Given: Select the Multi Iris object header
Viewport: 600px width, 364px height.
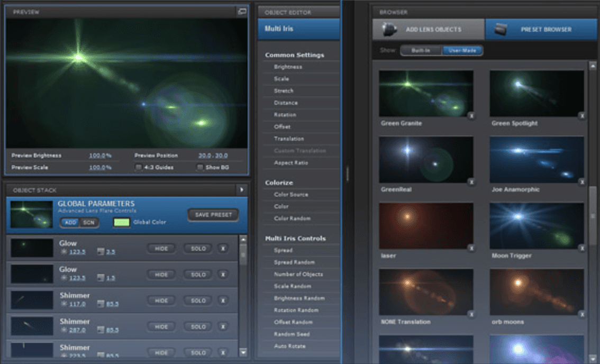Looking at the screenshot, I should [x=299, y=29].
